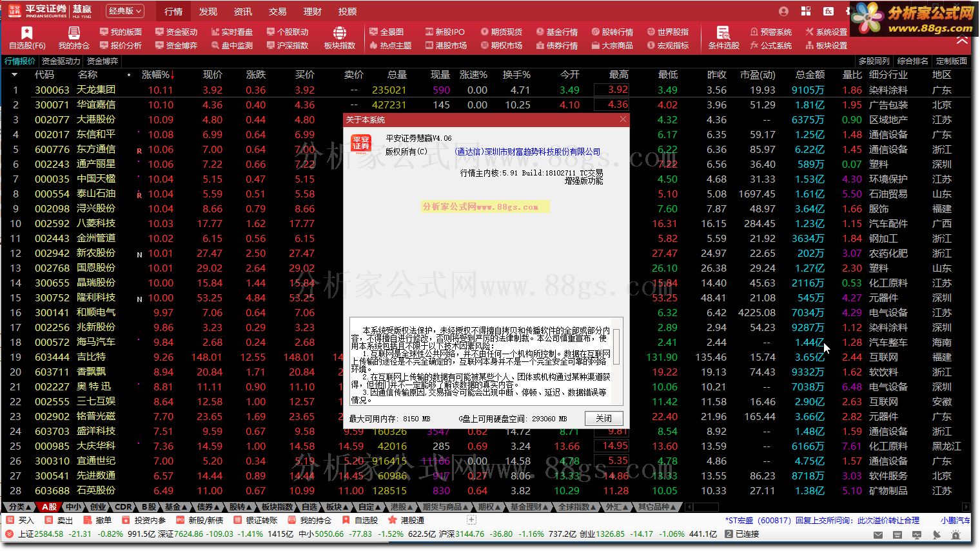This screenshot has height=551, width=980.
Task: Click the fx formula icon in title bar
Action: (828, 11)
